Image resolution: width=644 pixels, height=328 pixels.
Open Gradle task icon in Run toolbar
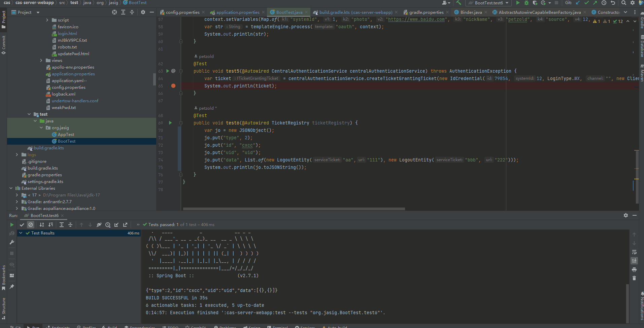click(99, 225)
